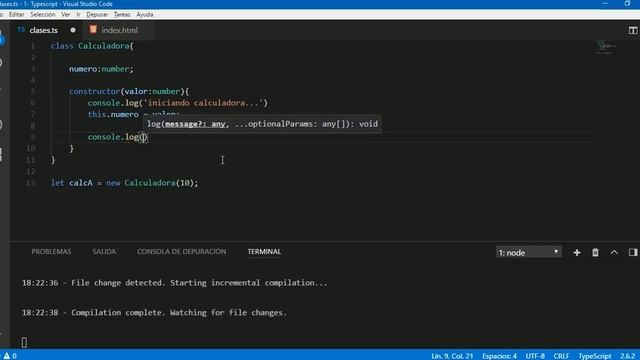Open the Depurar menu
The width and height of the screenshot is (640, 360).
pos(97,15)
